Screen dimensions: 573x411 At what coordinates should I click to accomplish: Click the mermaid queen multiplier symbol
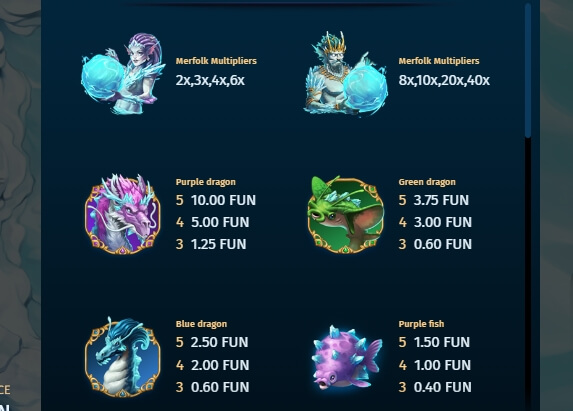[123, 74]
